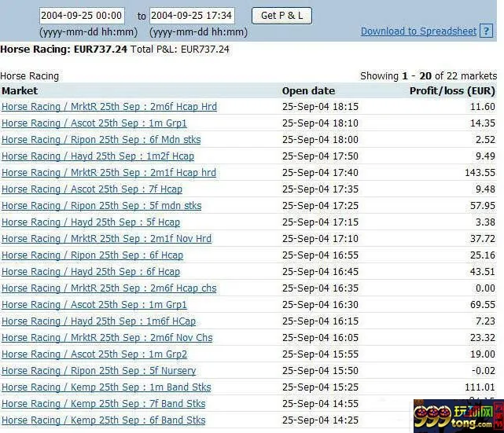Open Ascot 1m Grp2 market link
504x433 pixels.
click(x=94, y=354)
